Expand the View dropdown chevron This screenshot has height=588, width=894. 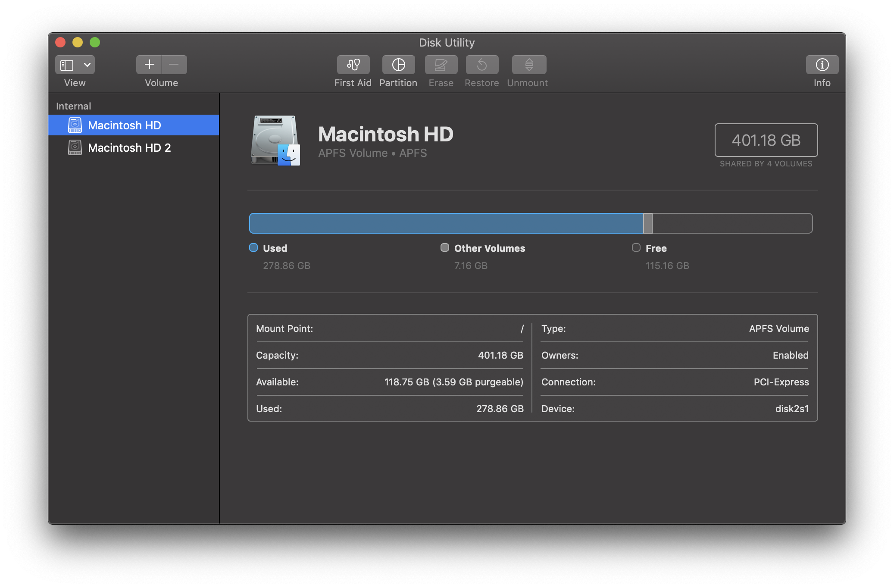(87, 65)
